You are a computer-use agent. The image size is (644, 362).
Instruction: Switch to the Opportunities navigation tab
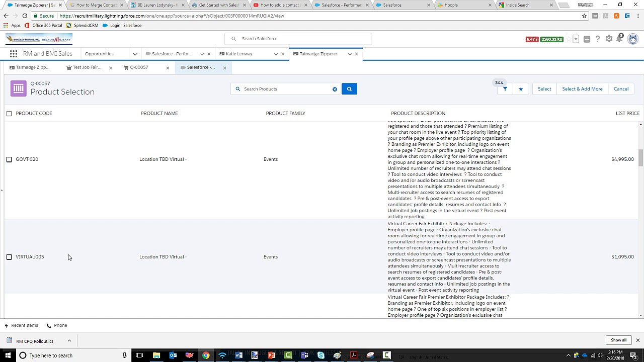(x=99, y=54)
